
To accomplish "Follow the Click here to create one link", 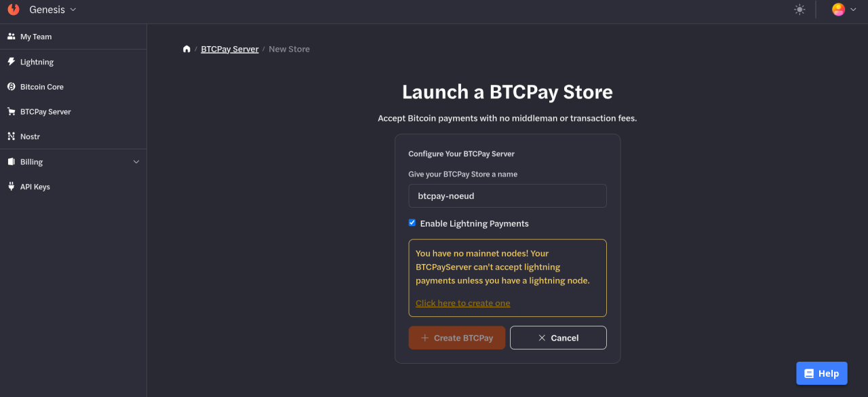I will click(462, 303).
